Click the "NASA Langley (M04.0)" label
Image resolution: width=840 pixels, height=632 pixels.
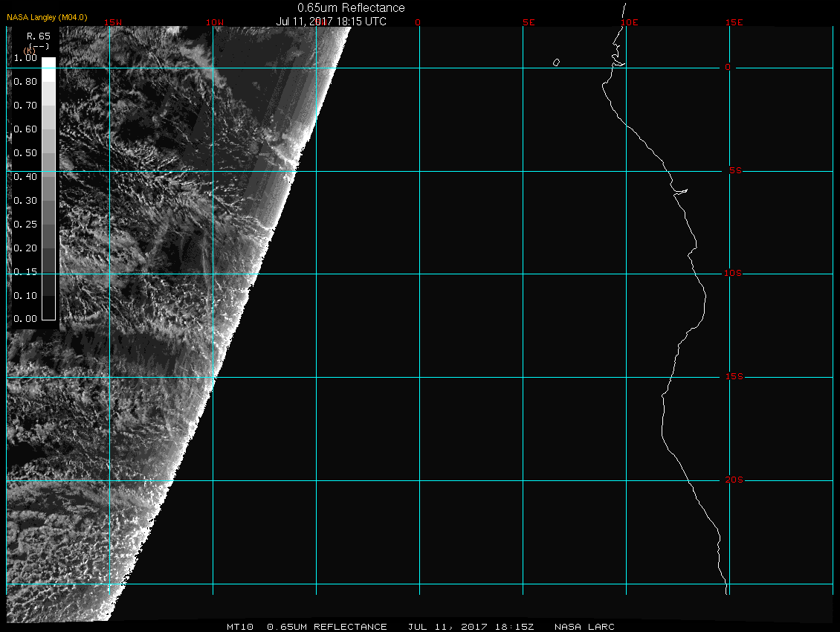pyautogui.click(x=47, y=17)
